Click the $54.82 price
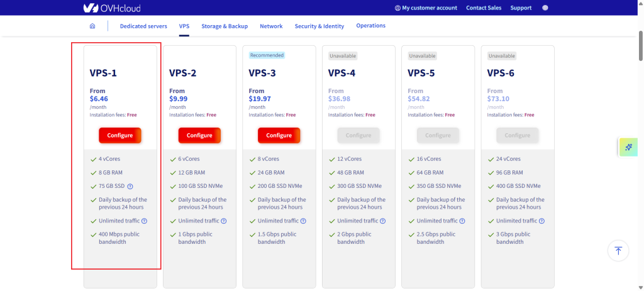Image resolution: width=644 pixels, height=291 pixels. [418, 99]
